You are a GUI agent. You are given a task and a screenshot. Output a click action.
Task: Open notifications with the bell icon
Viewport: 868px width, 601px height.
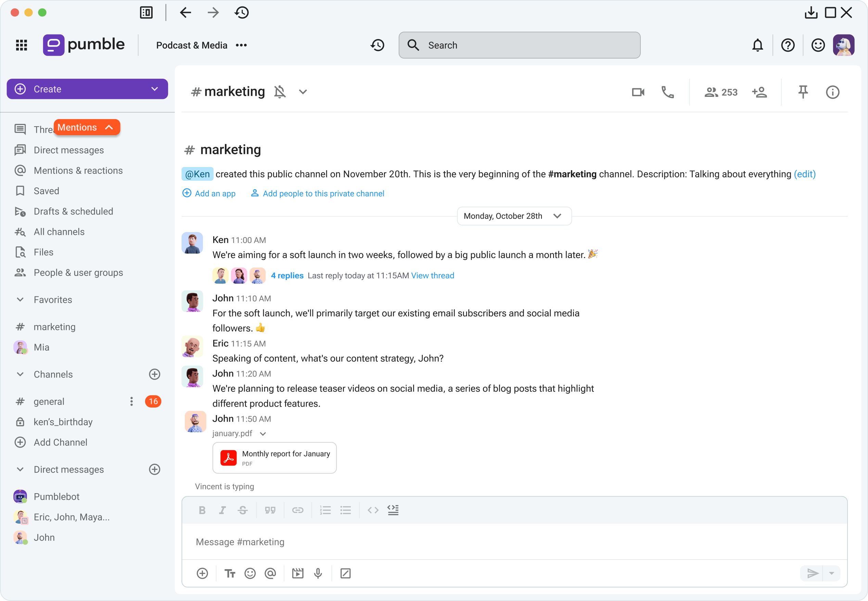click(758, 45)
